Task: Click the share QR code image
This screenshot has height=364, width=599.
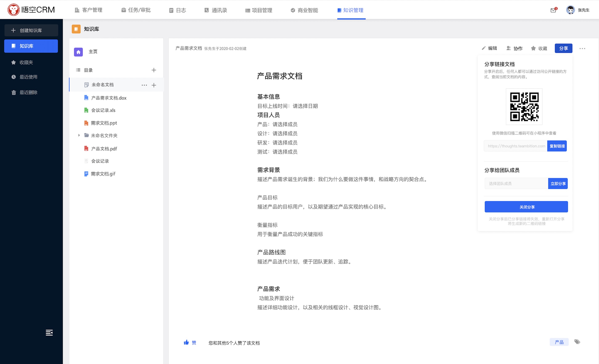Action: coord(524,107)
